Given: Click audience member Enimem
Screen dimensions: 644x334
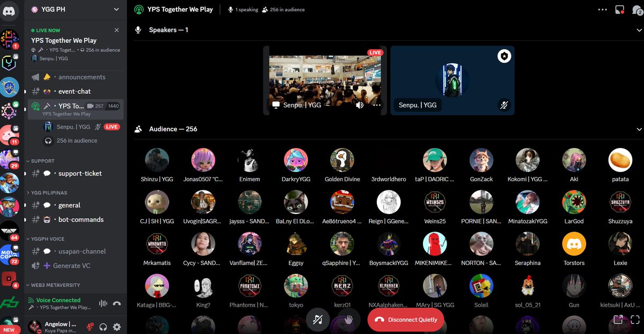Looking at the screenshot, I should pyautogui.click(x=250, y=160).
